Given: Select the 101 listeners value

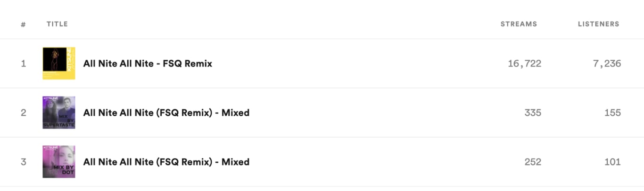Looking at the screenshot, I should [x=612, y=162].
